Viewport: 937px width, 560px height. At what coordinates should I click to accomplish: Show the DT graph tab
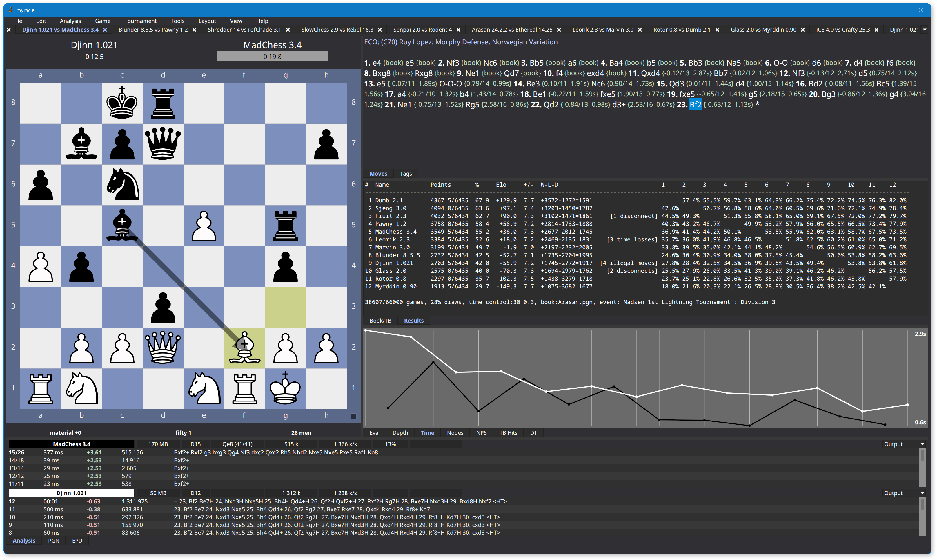pyautogui.click(x=533, y=433)
